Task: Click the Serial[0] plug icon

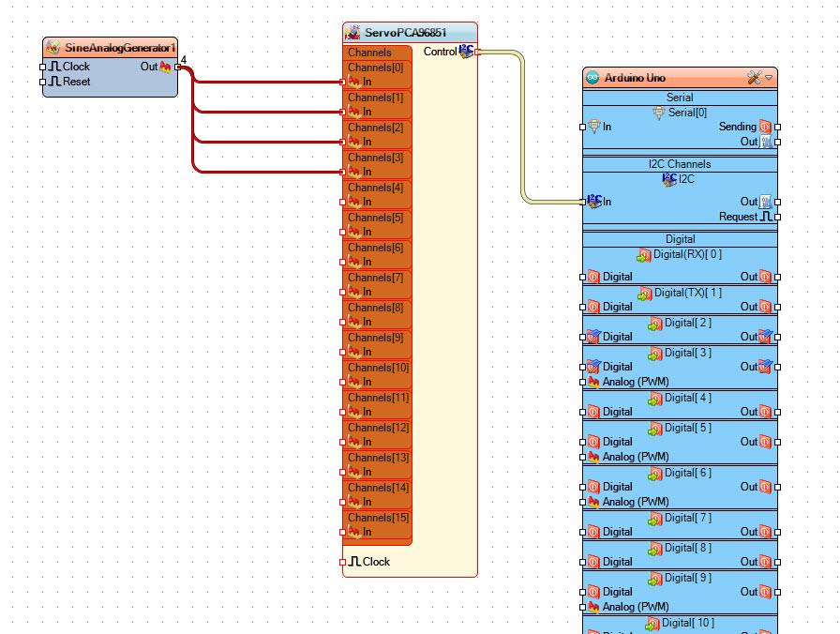Action: [x=659, y=113]
